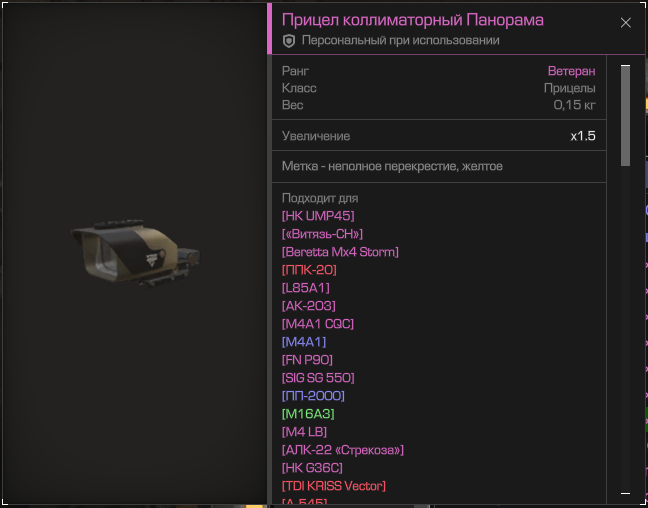Open the red [ППК-20] link

(x=309, y=270)
